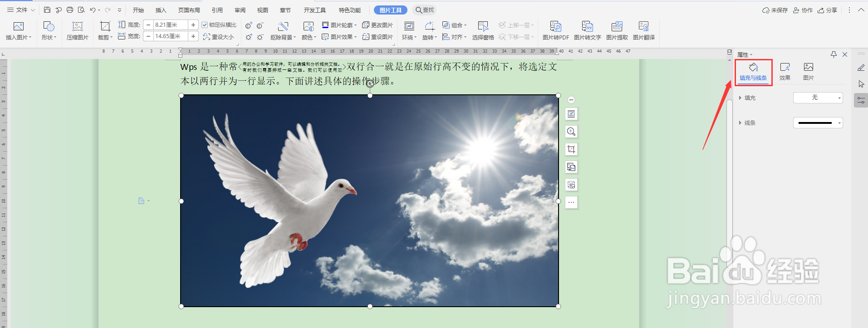The height and width of the screenshot is (328, 868).
Task: Open the Picture (图片) tab in Properties panel
Action: (809, 72)
